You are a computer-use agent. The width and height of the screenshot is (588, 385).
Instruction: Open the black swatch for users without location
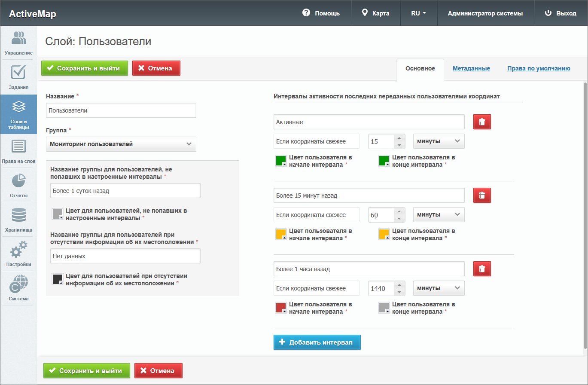pos(58,279)
